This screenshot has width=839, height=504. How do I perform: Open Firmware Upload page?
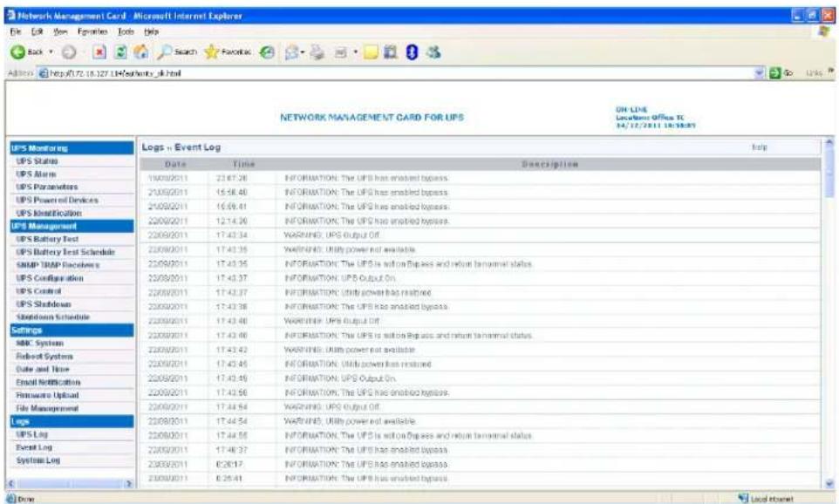pos(47,395)
